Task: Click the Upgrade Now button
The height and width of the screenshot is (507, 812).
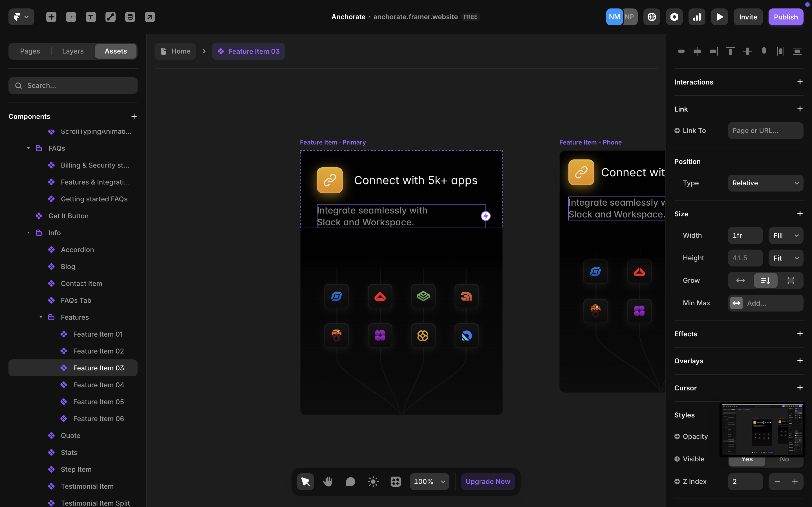Action: [487, 481]
